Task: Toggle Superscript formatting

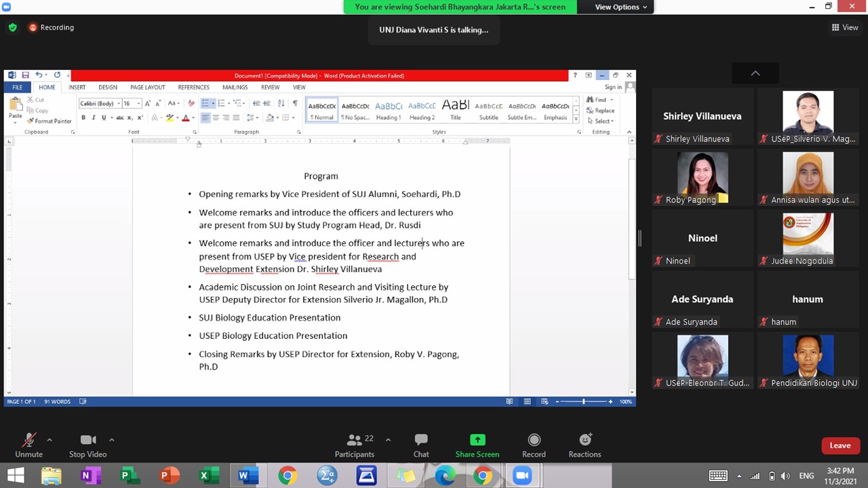Action: pyautogui.click(x=139, y=117)
